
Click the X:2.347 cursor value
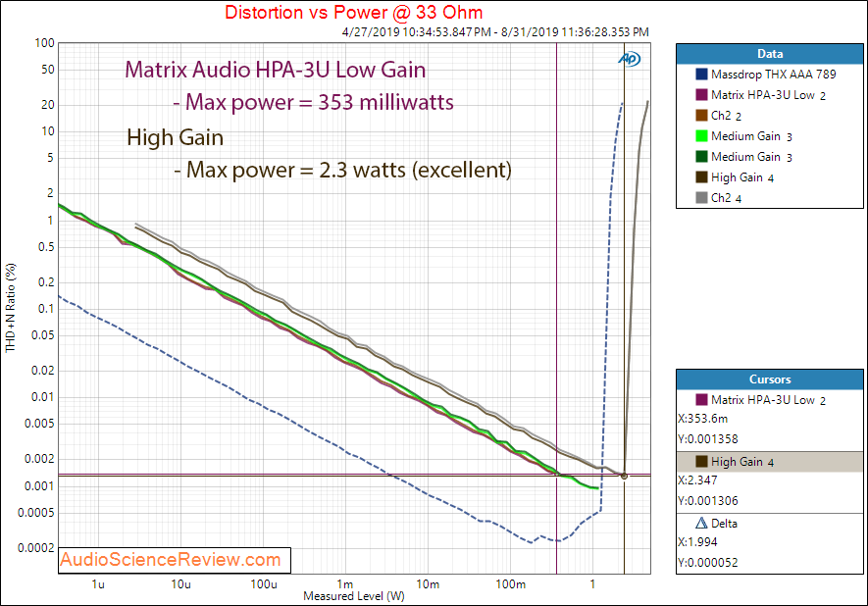697,480
